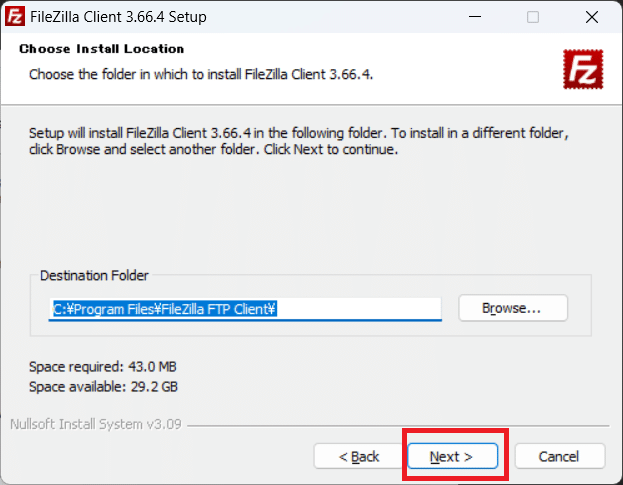Click empty title bar space before minimize
623x485 pixels.
350,17
